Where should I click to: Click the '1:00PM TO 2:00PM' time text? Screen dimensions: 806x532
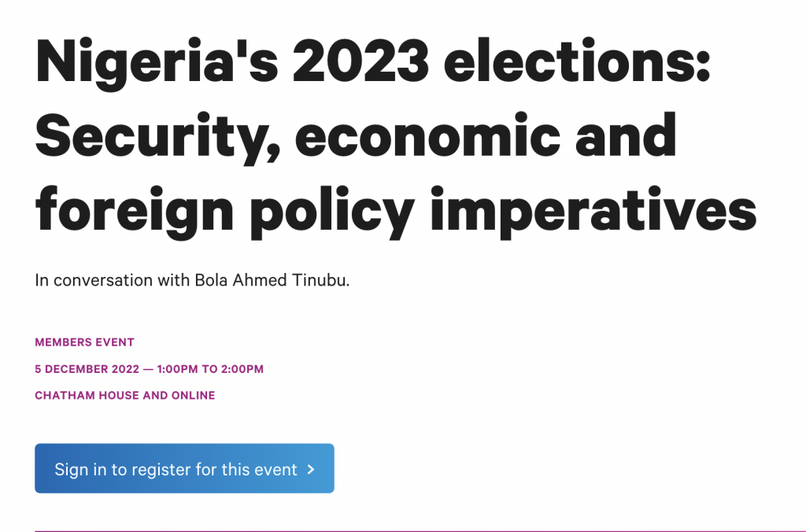[x=210, y=369]
